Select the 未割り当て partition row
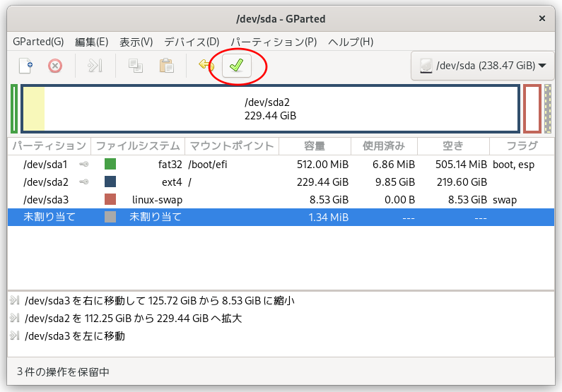This screenshot has height=392, width=562. click(281, 217)
